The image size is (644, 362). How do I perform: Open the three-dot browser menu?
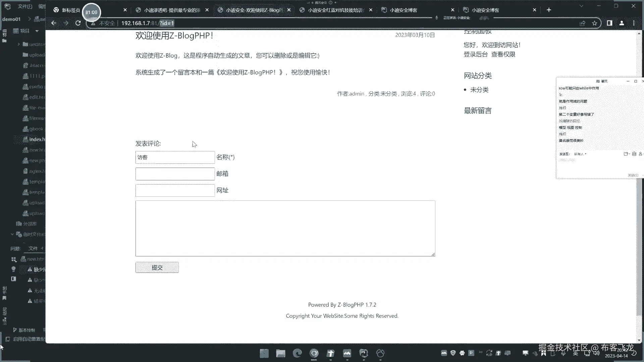[x=634, y=23]
